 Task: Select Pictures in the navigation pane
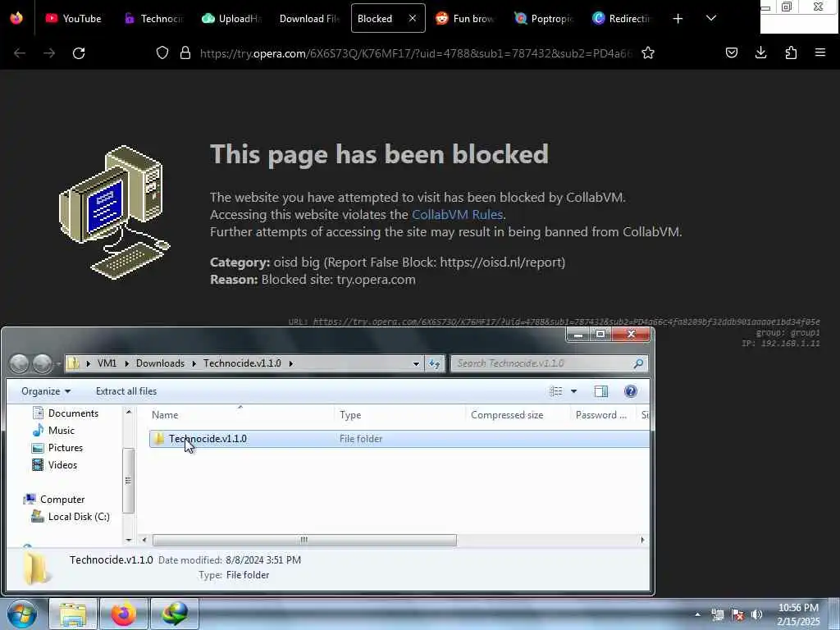58,447
